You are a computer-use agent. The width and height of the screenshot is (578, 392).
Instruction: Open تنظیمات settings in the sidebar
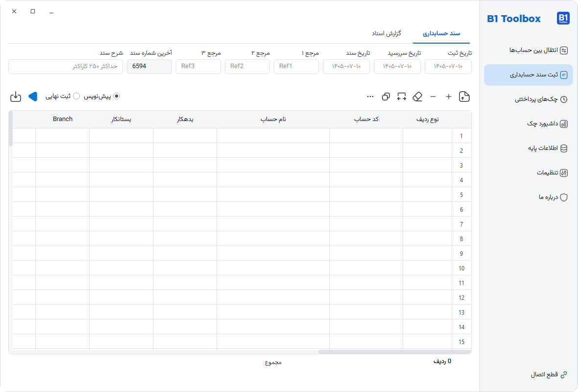[x=528, y=172]
